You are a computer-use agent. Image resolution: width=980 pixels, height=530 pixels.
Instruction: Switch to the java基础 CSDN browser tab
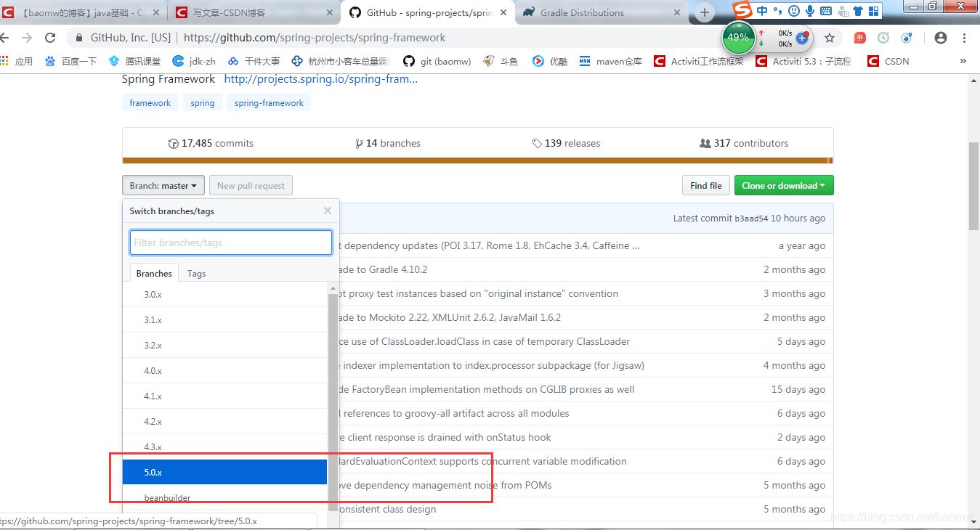click(83, 13)
